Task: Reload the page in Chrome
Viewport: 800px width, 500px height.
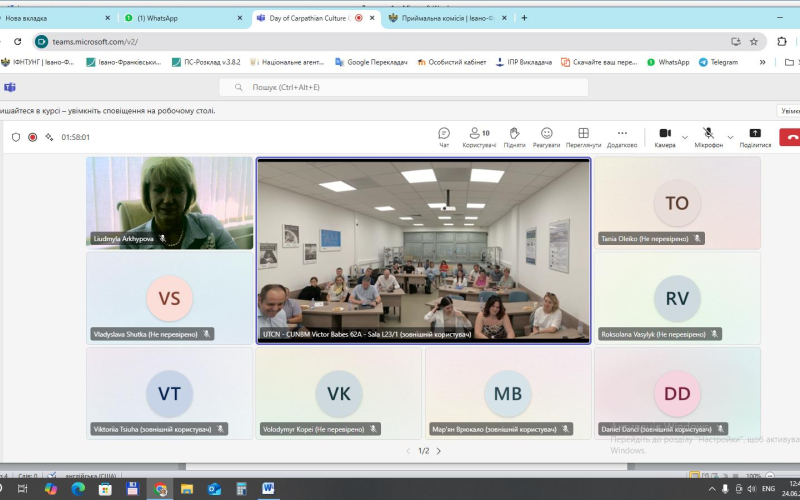Action: pyautogui.click(x=18, y=42)
